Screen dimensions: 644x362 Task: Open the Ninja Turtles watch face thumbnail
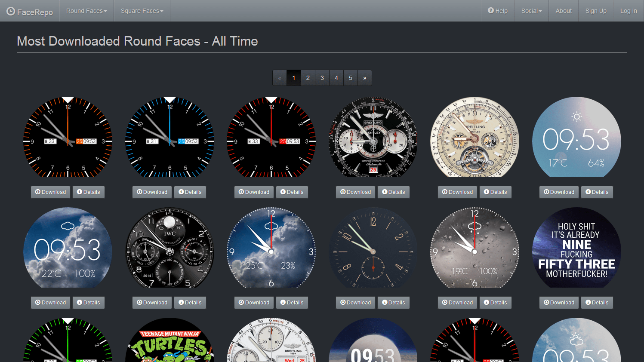(x=169, y=344)
